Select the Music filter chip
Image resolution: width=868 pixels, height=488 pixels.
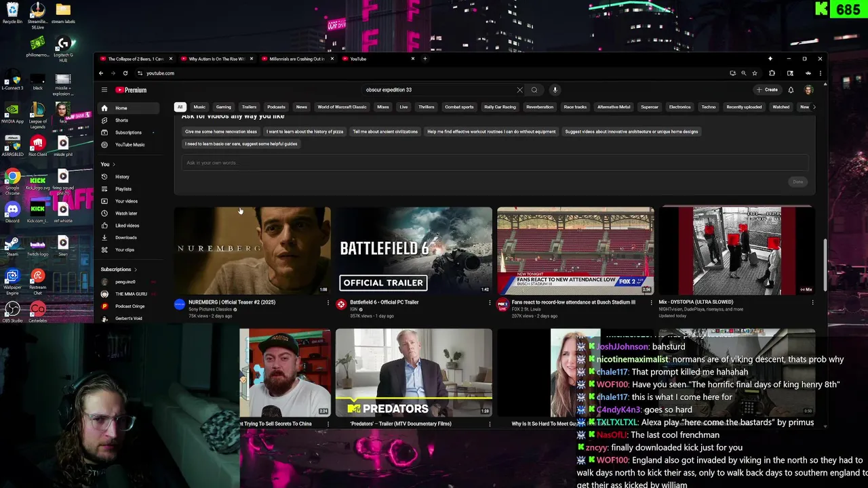point(199,106)
